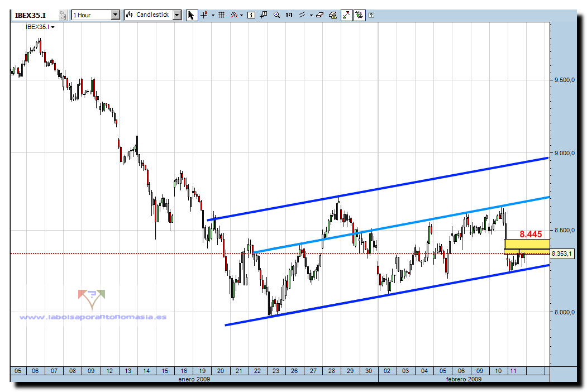Click the eraser with warning icon
Image resolution: width=587 pixels, height=392 pixels.
tap(333, 15)
